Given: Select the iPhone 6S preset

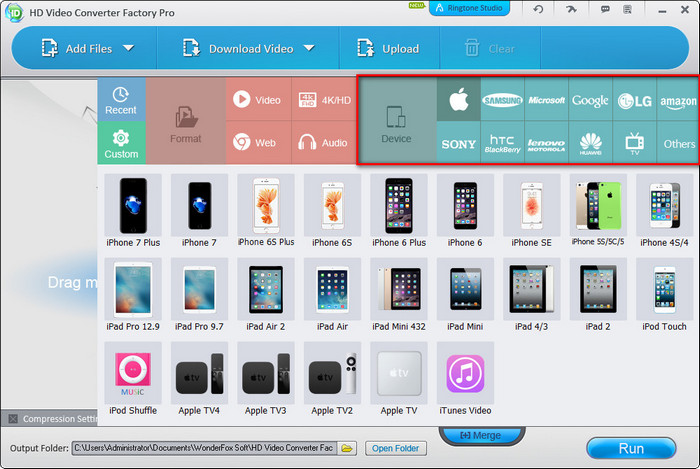Looking at the screenshot, I should [332, 212].
